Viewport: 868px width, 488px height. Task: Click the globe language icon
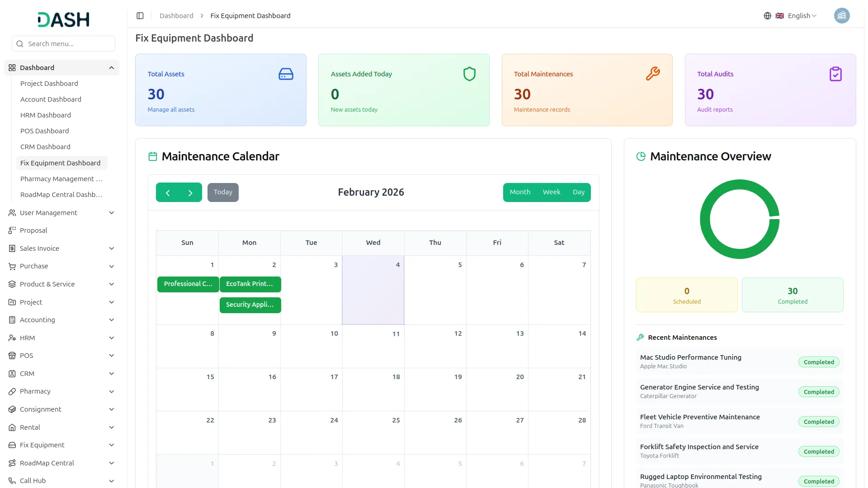(x=767, y=16)
